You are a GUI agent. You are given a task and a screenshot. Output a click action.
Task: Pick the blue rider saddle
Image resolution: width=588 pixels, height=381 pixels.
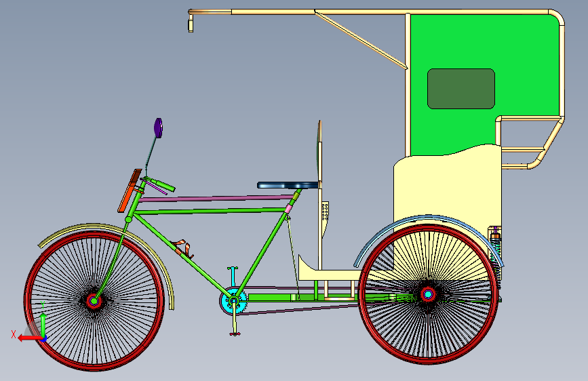(288, 185)
